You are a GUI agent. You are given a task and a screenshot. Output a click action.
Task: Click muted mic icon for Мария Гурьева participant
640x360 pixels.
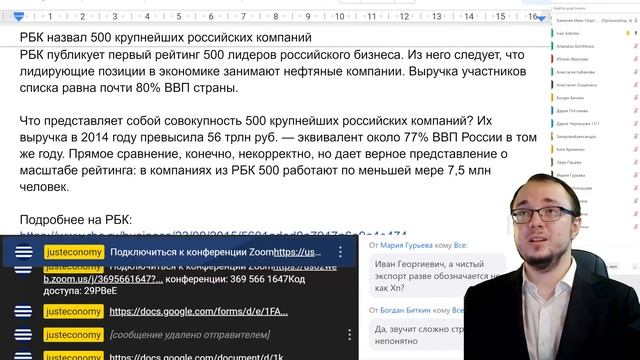click(636, 175)
